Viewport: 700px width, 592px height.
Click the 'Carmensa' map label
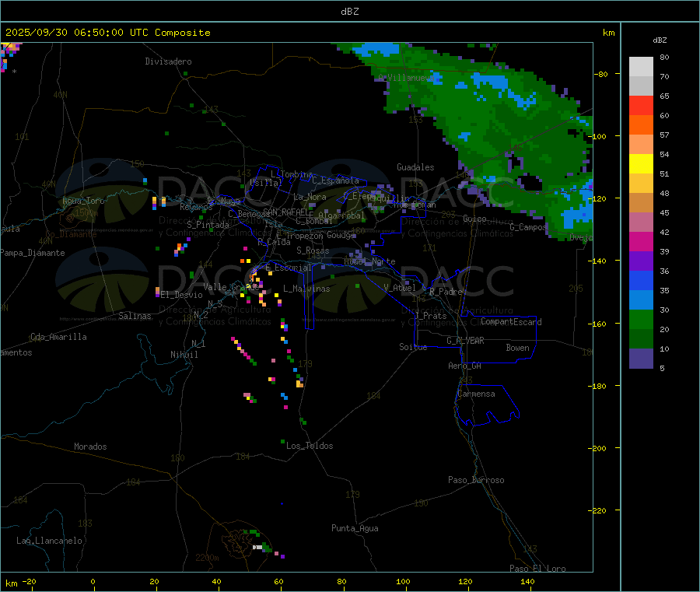click(476, 394)
